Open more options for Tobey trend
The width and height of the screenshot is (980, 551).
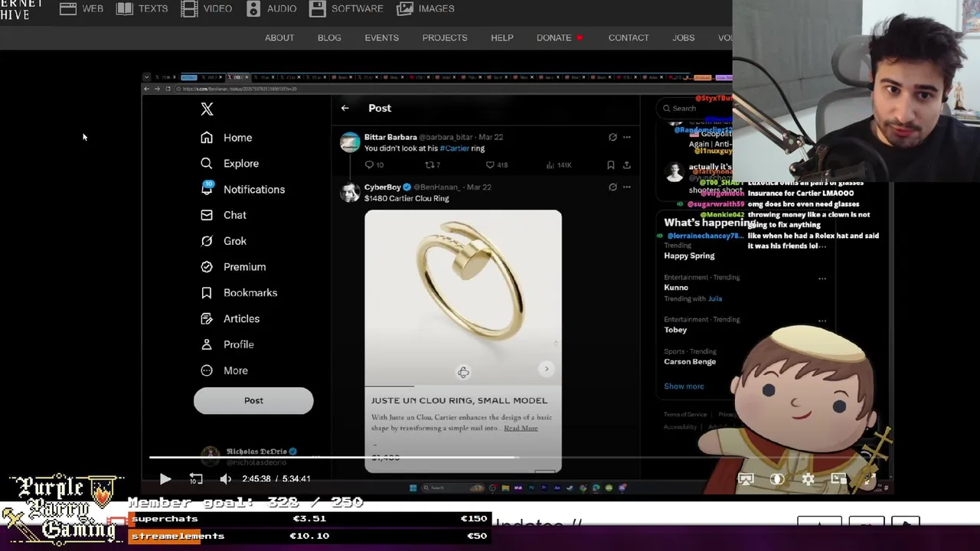coord(822,321)
